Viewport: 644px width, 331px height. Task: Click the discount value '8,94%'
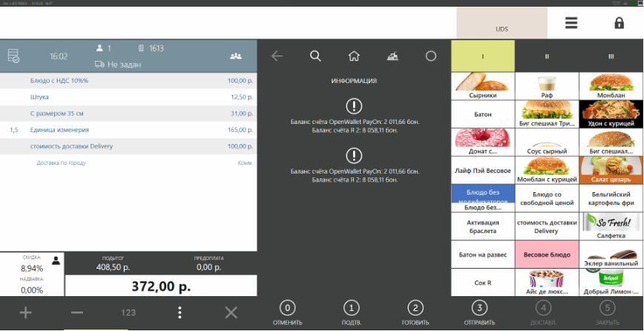pos(32,269)
